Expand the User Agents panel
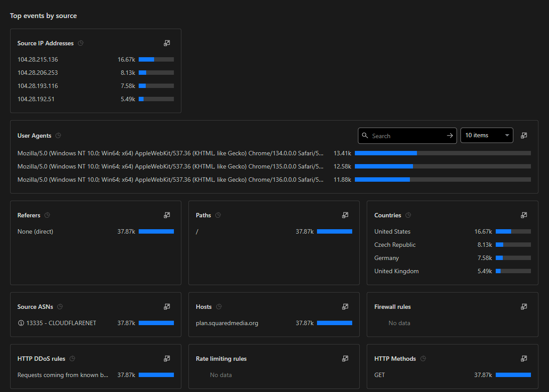Screen dimensions: 549x392 point(524,136)
